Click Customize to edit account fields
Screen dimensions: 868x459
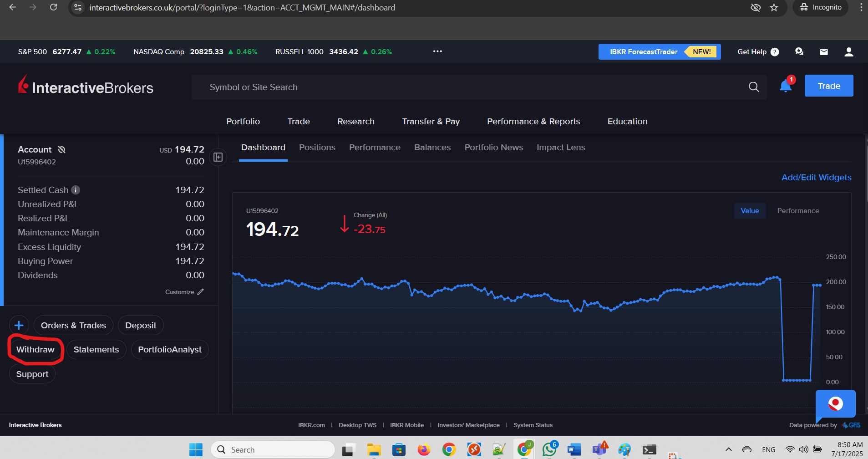[184, 292]
